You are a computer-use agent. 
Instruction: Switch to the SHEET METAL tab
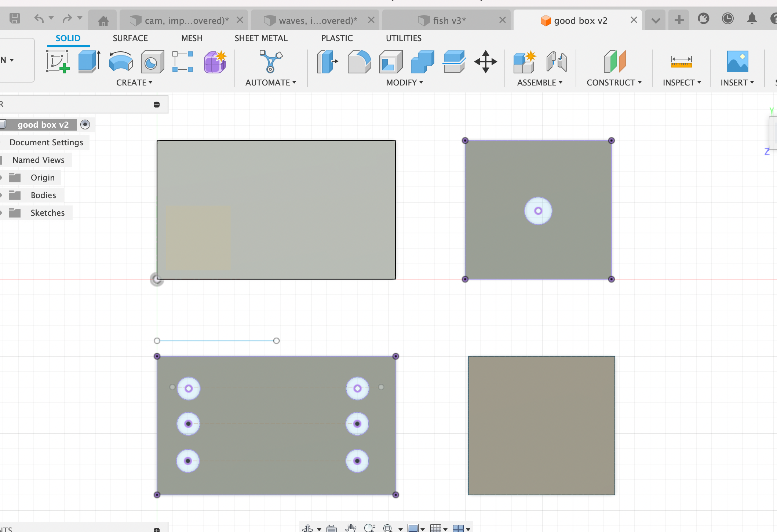(x=261, y=38)
